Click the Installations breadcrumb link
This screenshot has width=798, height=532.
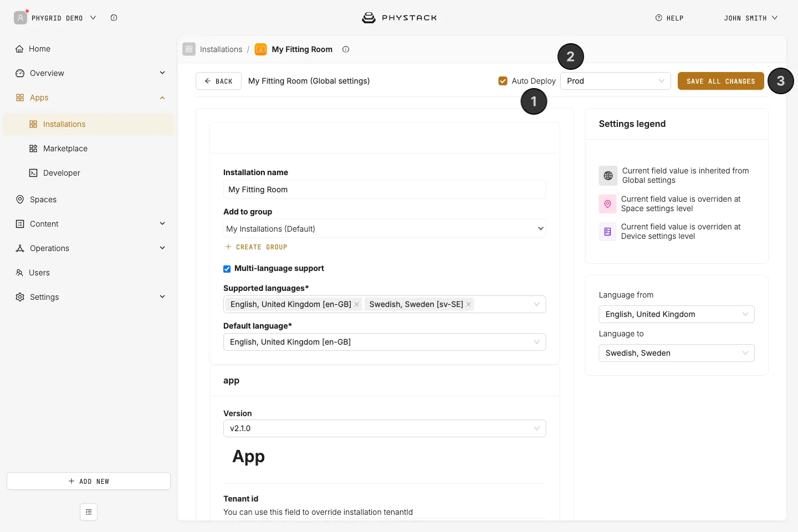click(x=221, y=49)
